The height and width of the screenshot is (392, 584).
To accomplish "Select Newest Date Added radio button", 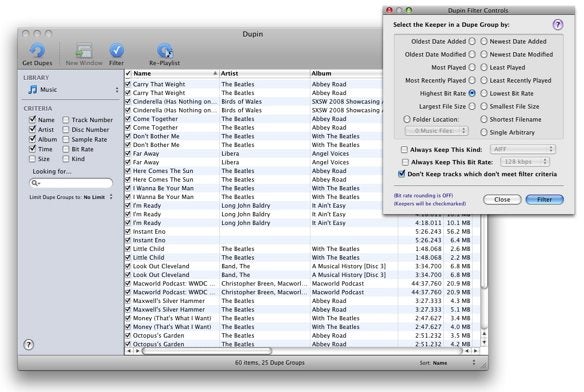I will point(484,41).
